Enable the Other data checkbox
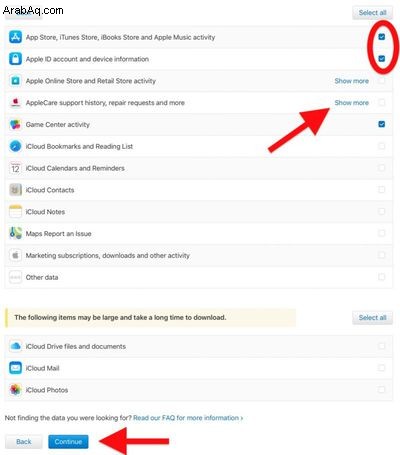This screenshot has width=400, height=455. click(382, 277)
